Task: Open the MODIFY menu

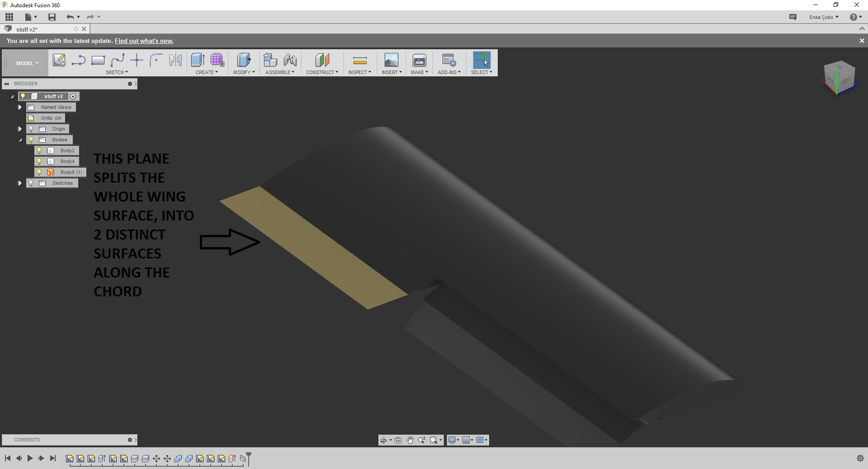Action: click(x=244, y=72)
